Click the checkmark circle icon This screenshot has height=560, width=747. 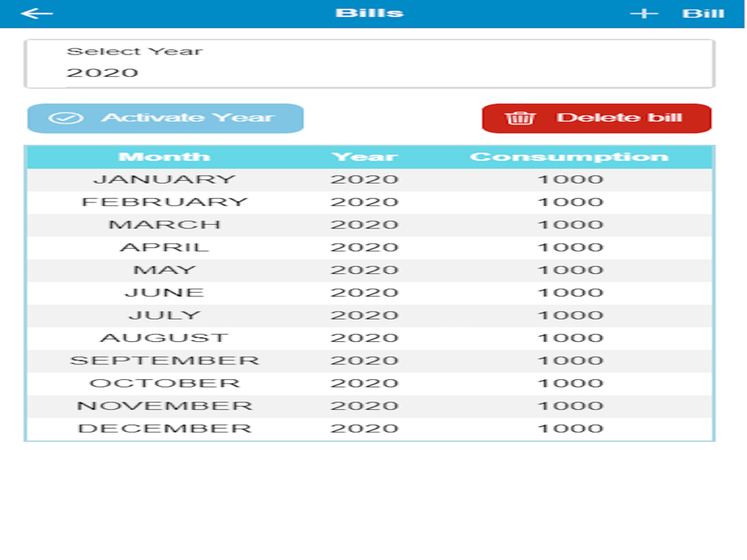[x=66, y=118]
